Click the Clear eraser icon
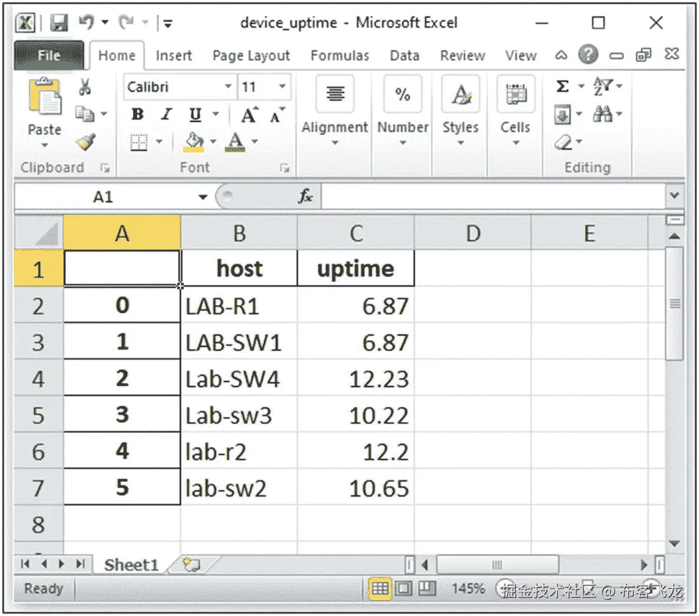The height and width of the screenshot is (616, 699). [564, 142]
